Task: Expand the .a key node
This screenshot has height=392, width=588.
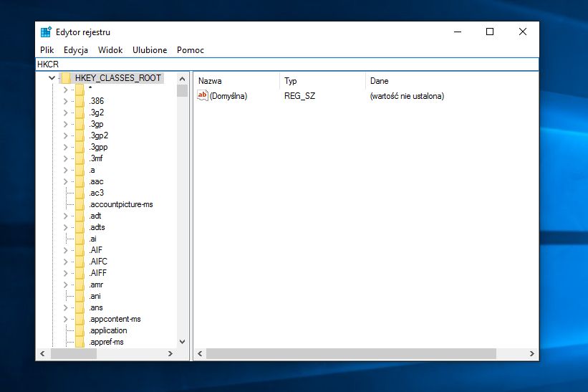Action: pos(66,171)
